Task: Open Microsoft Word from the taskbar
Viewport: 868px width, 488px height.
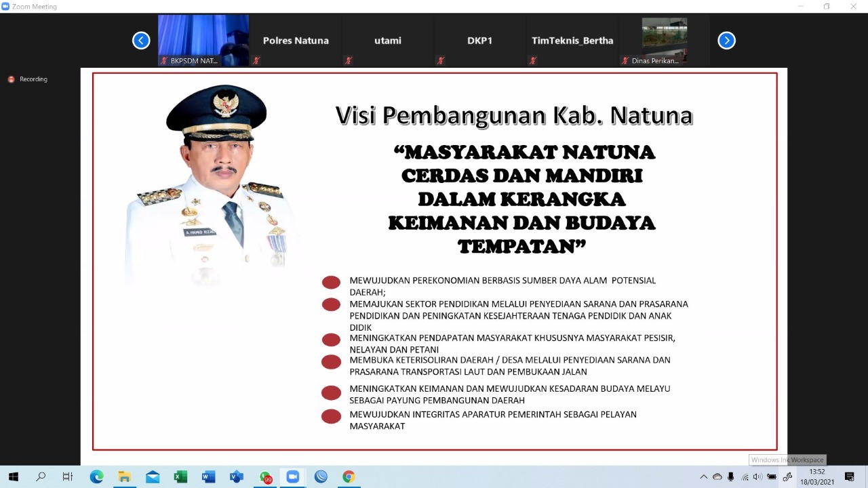Action: (208, 476)
